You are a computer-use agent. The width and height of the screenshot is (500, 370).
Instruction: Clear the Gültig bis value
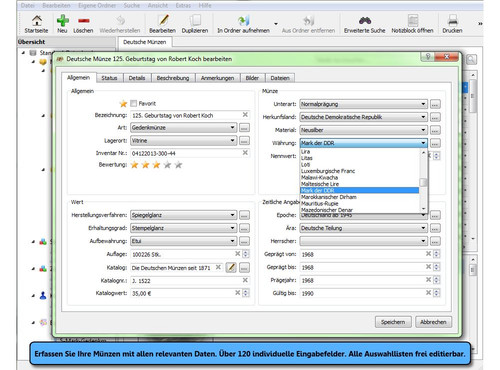(x=428, y=293)
